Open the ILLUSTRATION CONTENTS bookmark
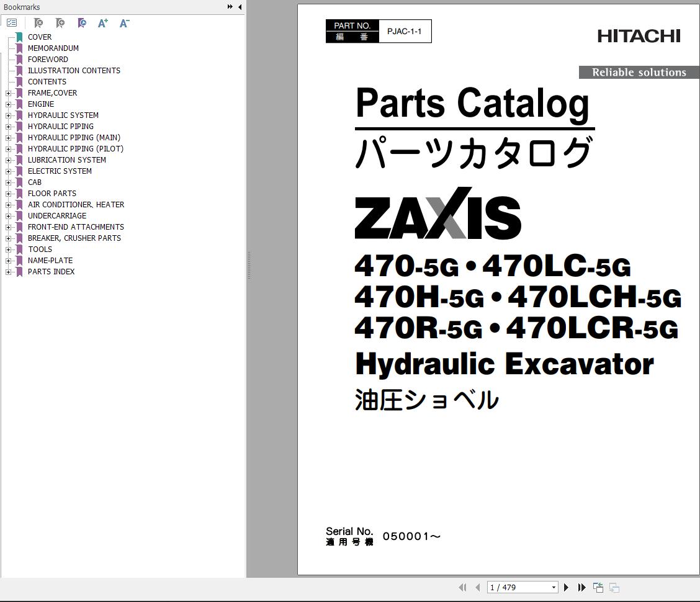This screenshot has height=602, width=700. 74,71
